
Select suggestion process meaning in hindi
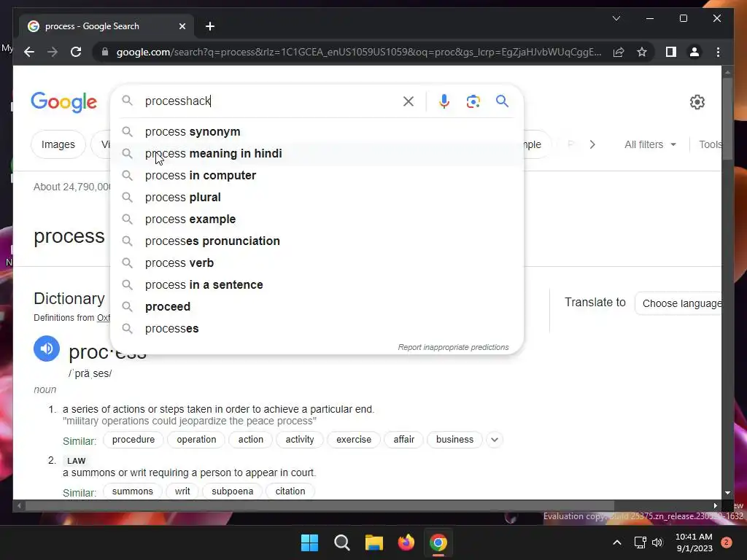point(317,153)
